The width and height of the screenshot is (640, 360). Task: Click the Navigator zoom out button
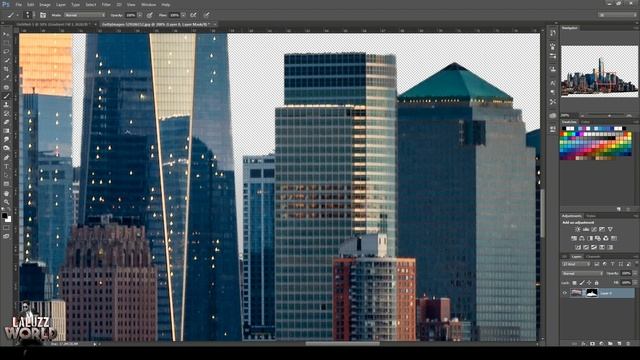(582, 116)
